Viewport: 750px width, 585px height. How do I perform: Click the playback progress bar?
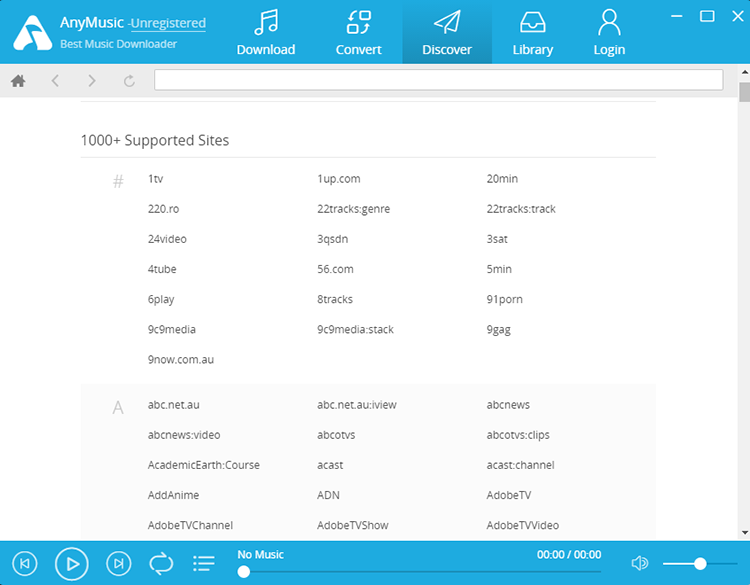tap(419, 572)
